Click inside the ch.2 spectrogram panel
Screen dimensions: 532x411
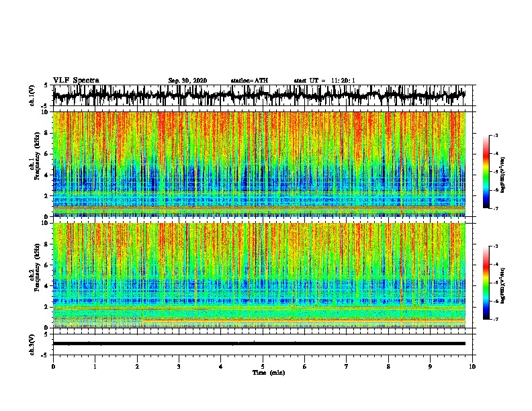[259, 275]
